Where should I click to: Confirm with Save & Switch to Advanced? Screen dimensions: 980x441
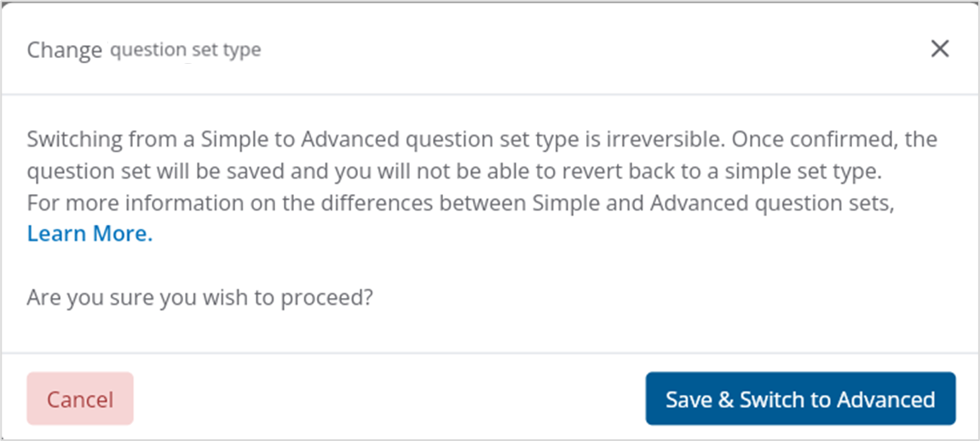[800, 398]
